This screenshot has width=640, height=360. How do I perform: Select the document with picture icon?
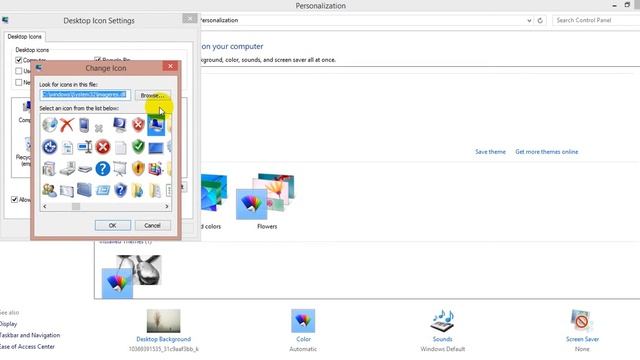coord(68,147)
